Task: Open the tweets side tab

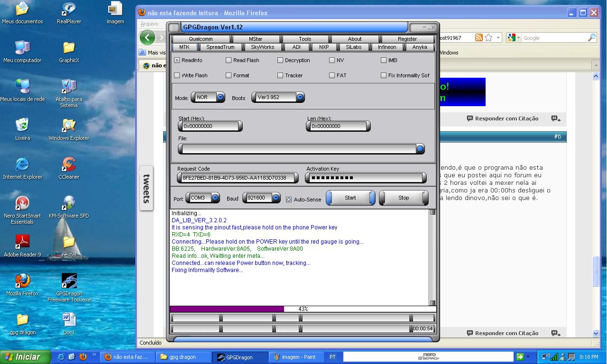Action: pos(146,188)
